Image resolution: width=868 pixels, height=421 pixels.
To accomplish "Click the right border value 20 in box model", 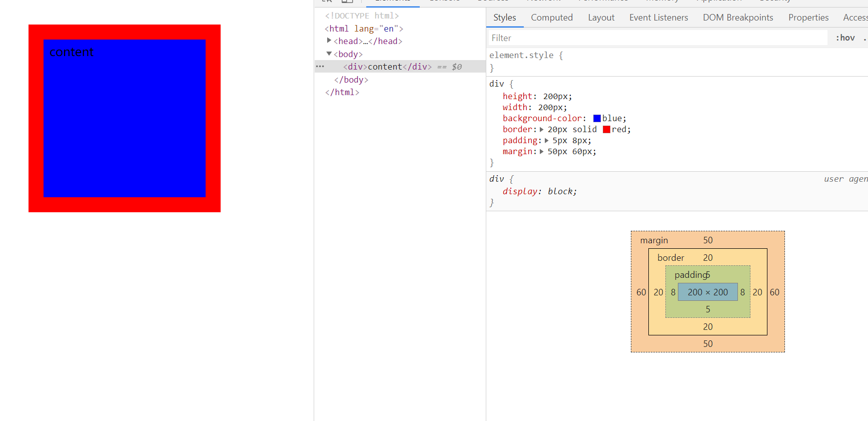I will coord(757,292).
